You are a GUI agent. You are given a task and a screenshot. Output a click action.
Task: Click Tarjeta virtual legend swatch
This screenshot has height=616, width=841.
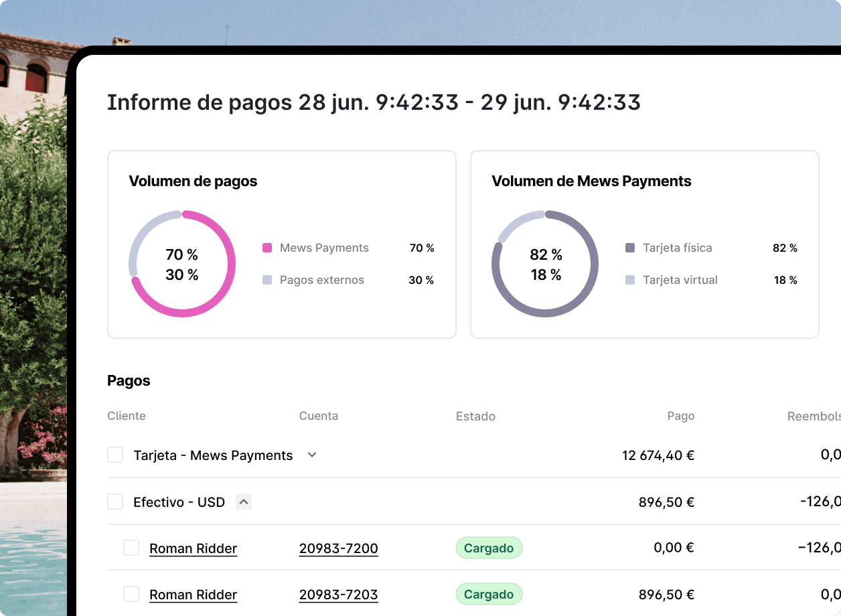coord(630,280)
